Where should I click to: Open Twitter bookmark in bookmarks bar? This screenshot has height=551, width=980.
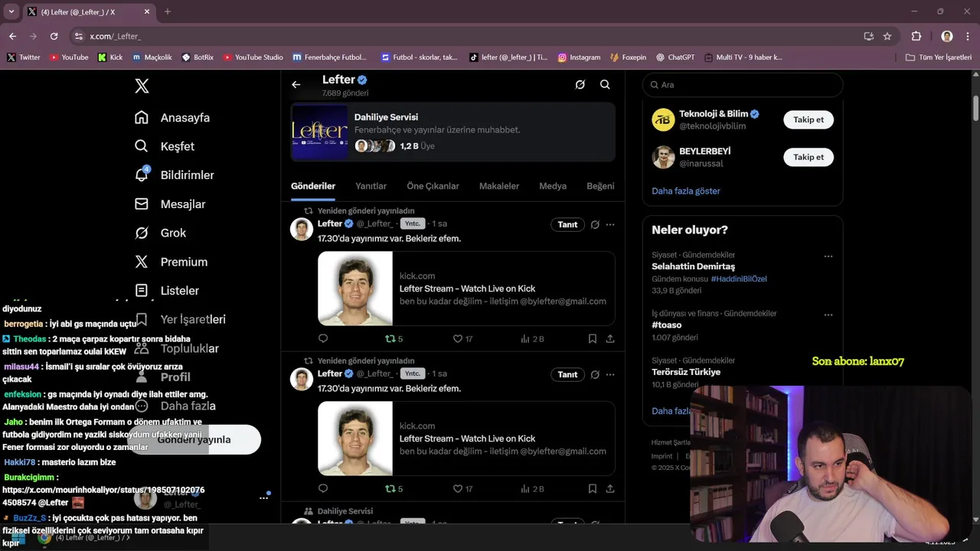coord(24,57)
